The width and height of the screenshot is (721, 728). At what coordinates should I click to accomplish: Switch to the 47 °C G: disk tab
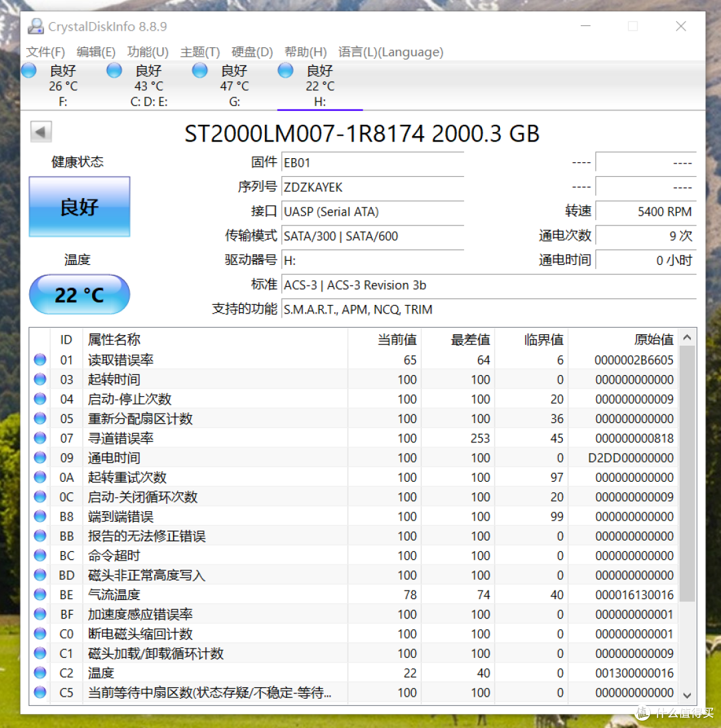pyautogui.click(x=234, y=86)
